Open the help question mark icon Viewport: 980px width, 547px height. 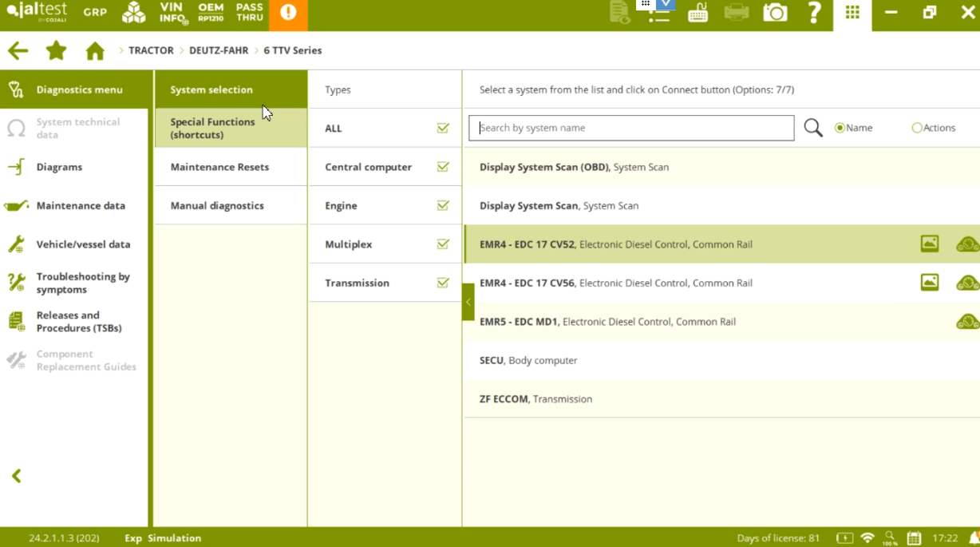click(x=814, y=13)
